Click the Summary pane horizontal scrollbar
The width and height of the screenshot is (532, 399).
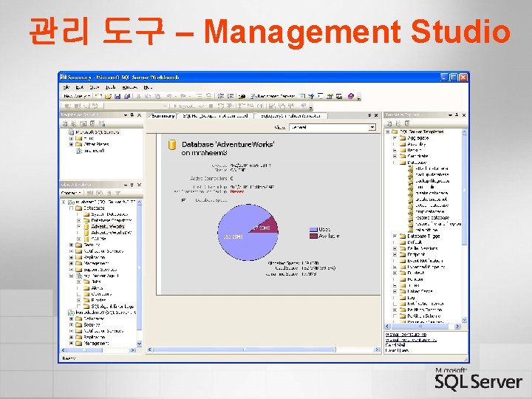point(263,349)
